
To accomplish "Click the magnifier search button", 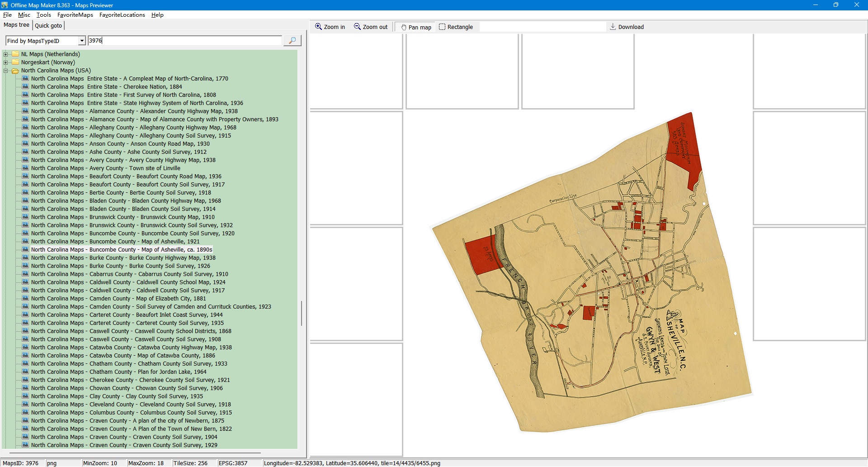I will 292,41.
